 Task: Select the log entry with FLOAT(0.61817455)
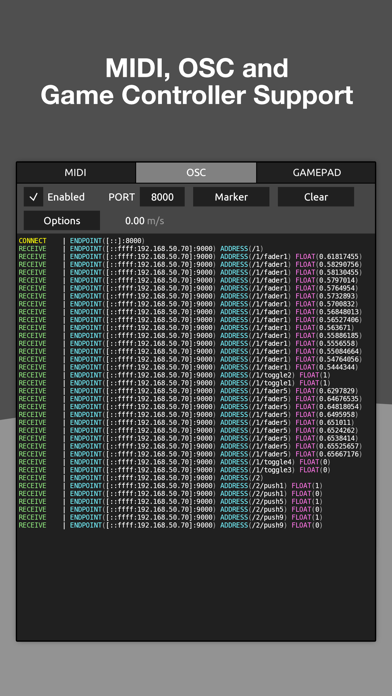pos(190,257)
